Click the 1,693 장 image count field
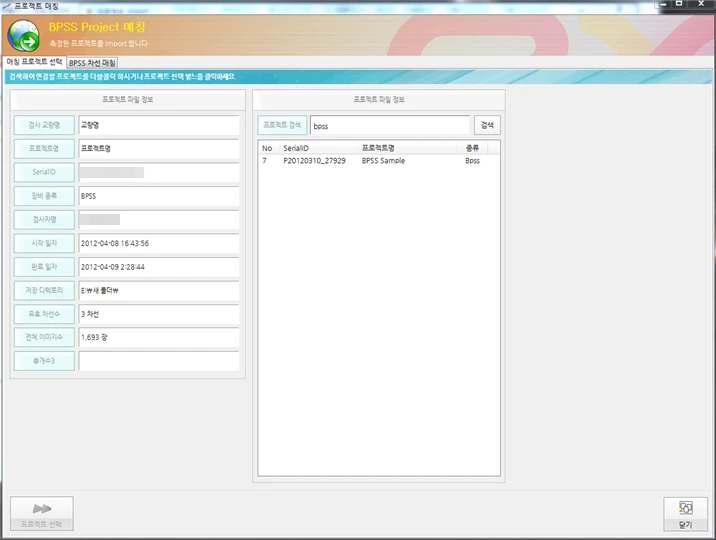716x540 pixels. tap(159, 337)
